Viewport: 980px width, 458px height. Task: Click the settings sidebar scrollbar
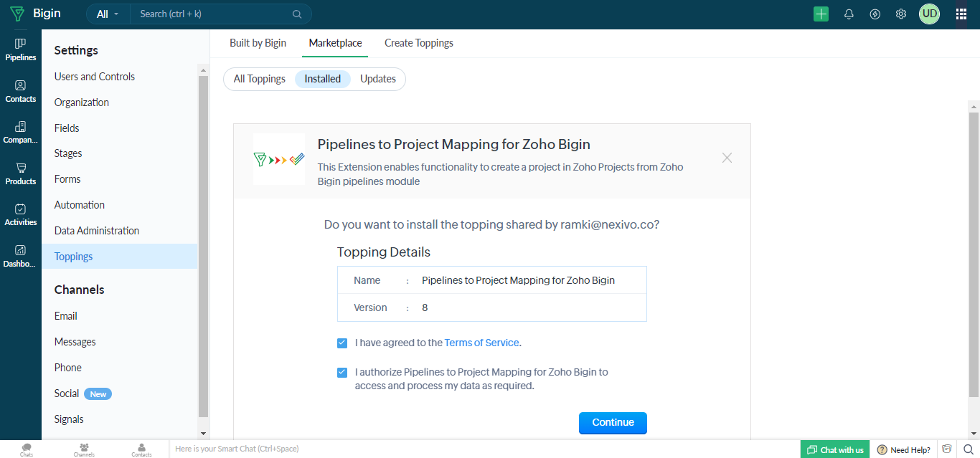coord(203,246)
